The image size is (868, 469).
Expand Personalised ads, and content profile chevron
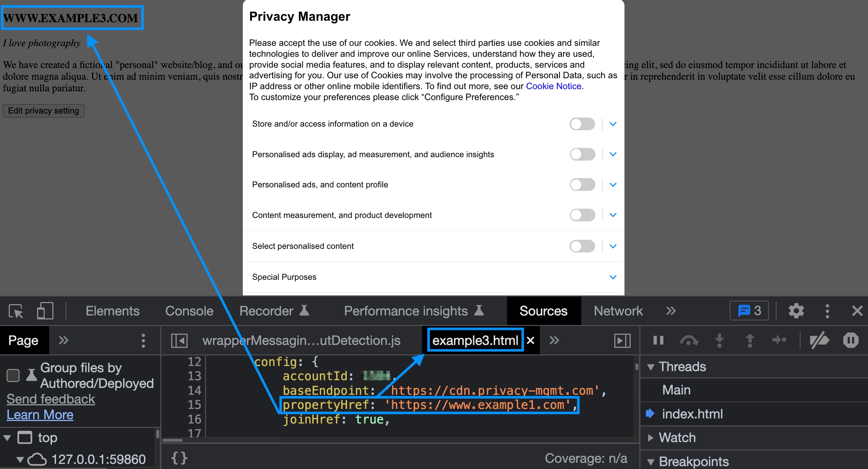(613, 184)
